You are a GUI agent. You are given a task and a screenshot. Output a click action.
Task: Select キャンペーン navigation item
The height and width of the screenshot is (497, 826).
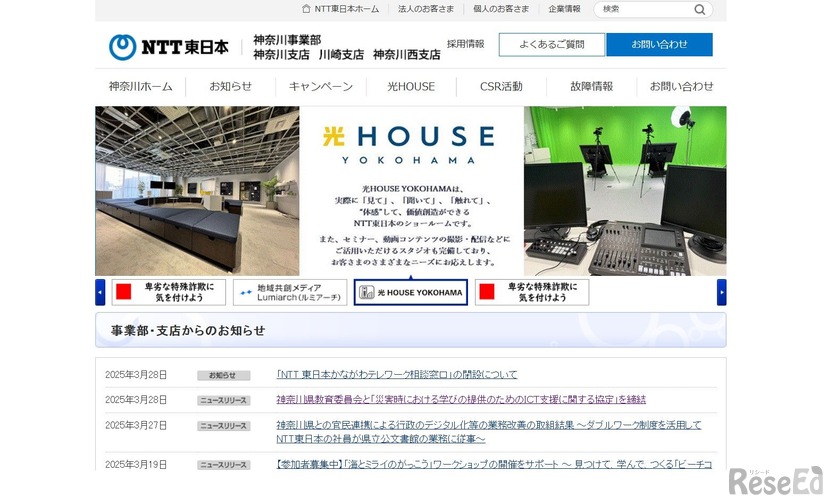coord(321,86)
